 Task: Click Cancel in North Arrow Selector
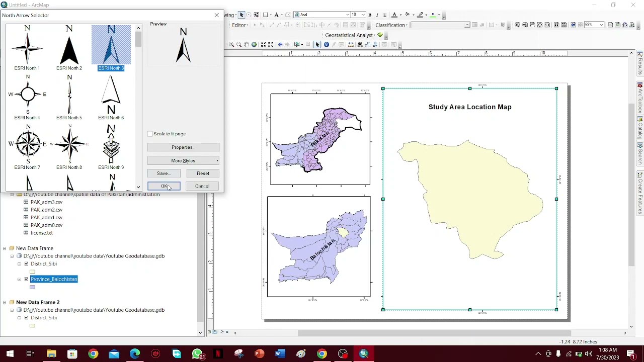pos(202,187)
